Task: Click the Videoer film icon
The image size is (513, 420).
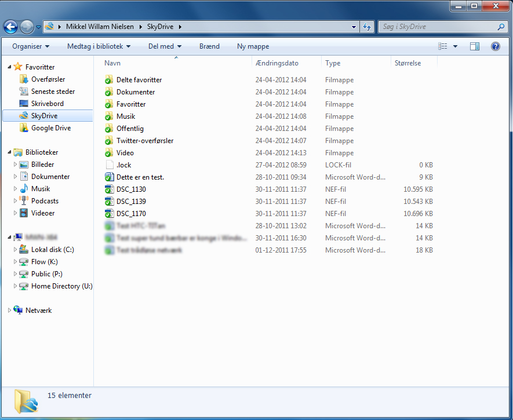Action: click(24, 213)
